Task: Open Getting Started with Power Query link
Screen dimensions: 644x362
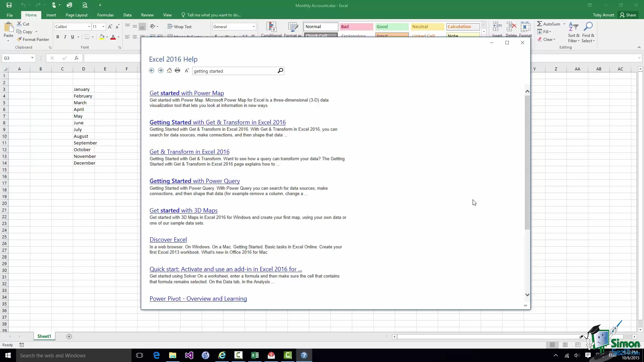Action: tap(195, 181)
